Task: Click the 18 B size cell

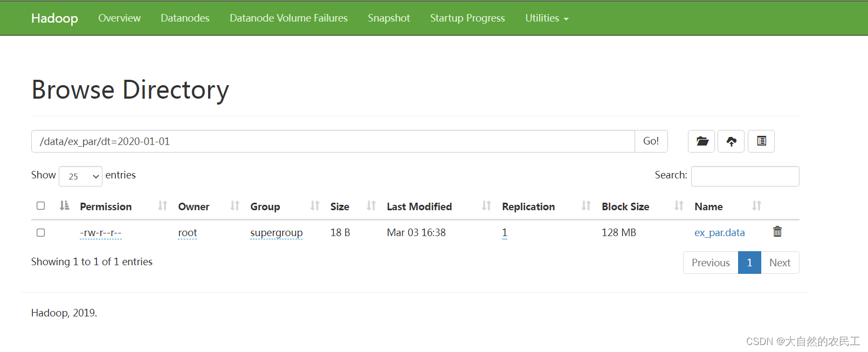Action: coord(340,232)
